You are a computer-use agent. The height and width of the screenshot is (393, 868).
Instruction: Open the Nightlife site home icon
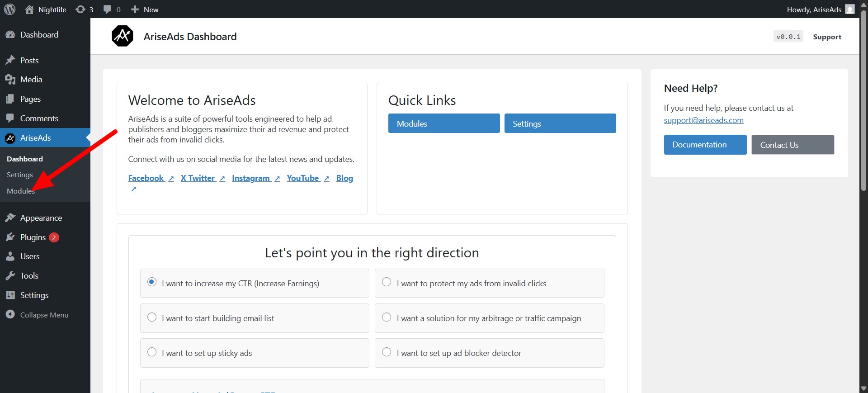point(29,9)
